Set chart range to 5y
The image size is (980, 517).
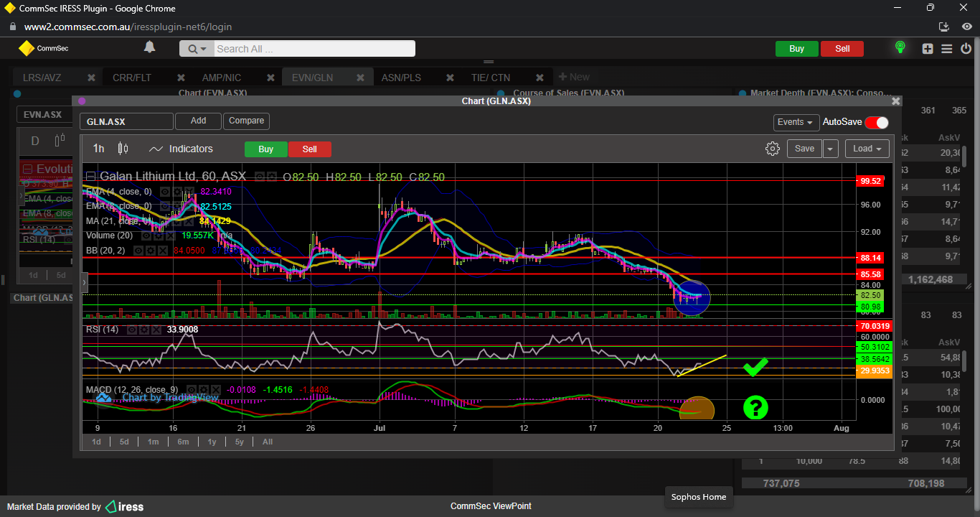click(238, 442)
